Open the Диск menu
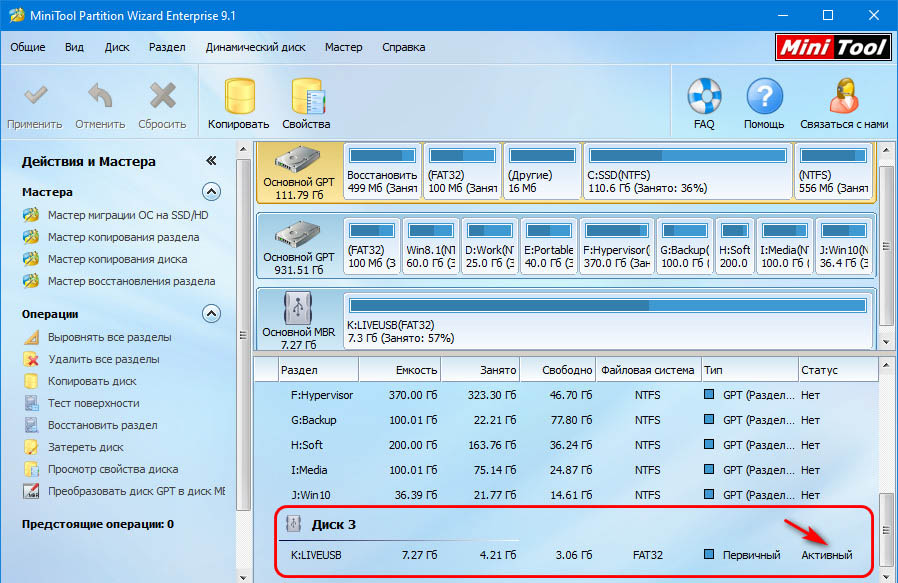 click(117, 47)
